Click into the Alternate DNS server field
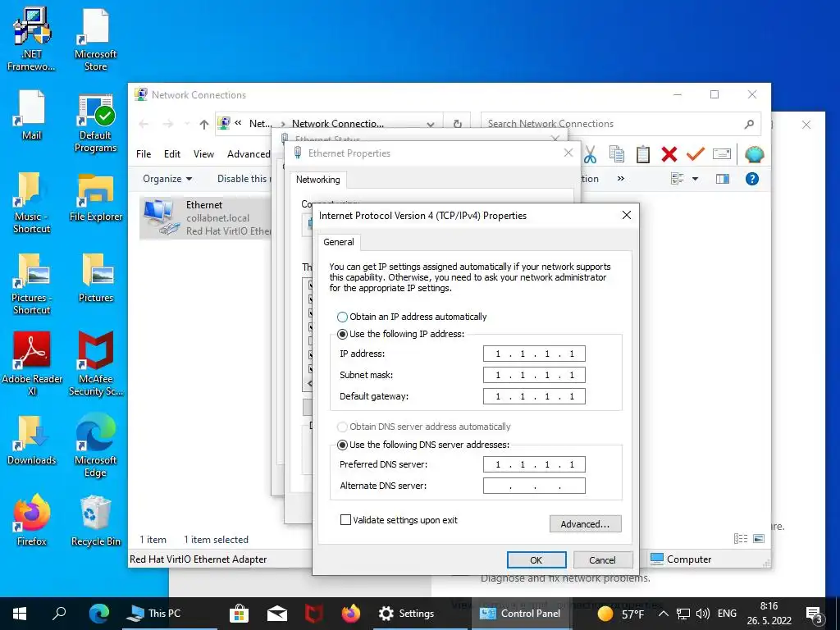840x630 pixels. click(x=534, y=486)
